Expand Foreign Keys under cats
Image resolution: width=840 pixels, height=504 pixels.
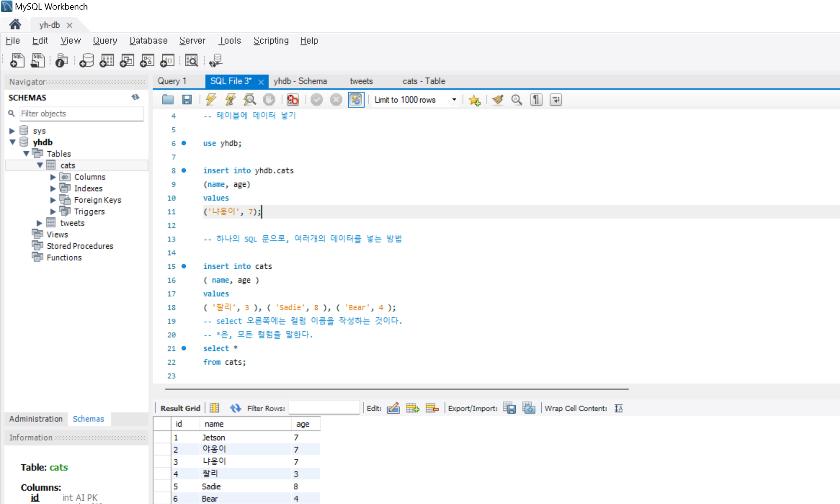[53, 200]
